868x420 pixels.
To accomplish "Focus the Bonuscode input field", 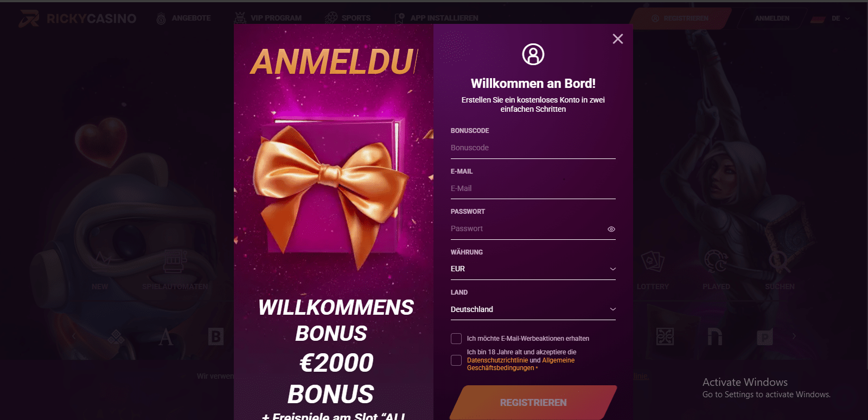I will point(533,148).
